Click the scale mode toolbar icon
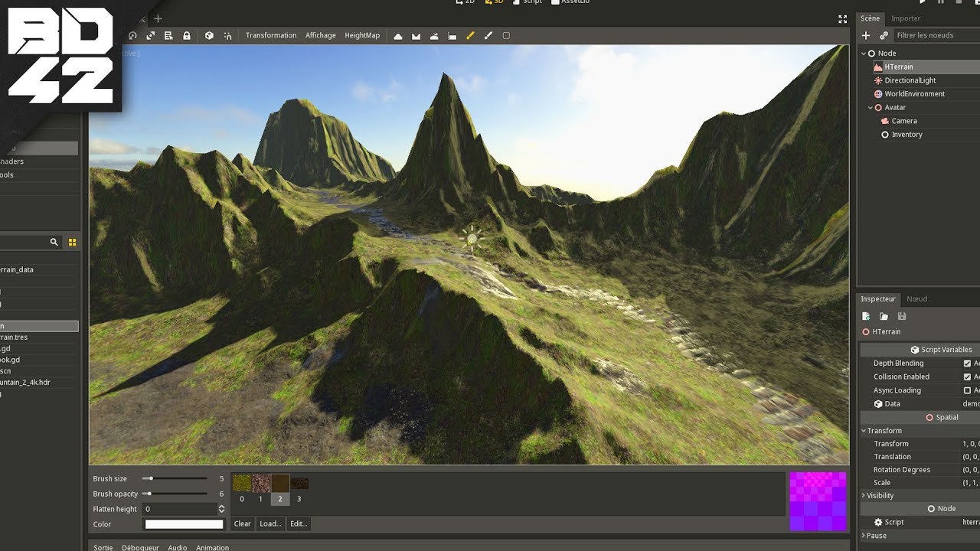980x551 pixels. [150, 36]
